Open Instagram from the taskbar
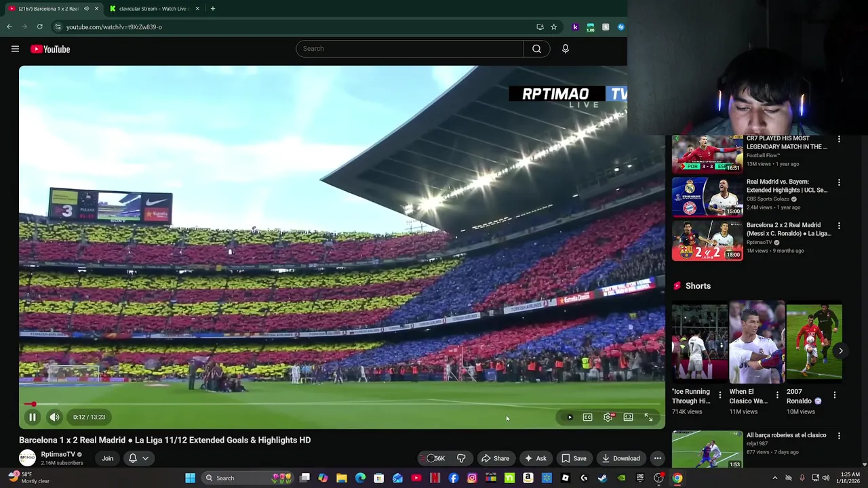 point(472,478)
